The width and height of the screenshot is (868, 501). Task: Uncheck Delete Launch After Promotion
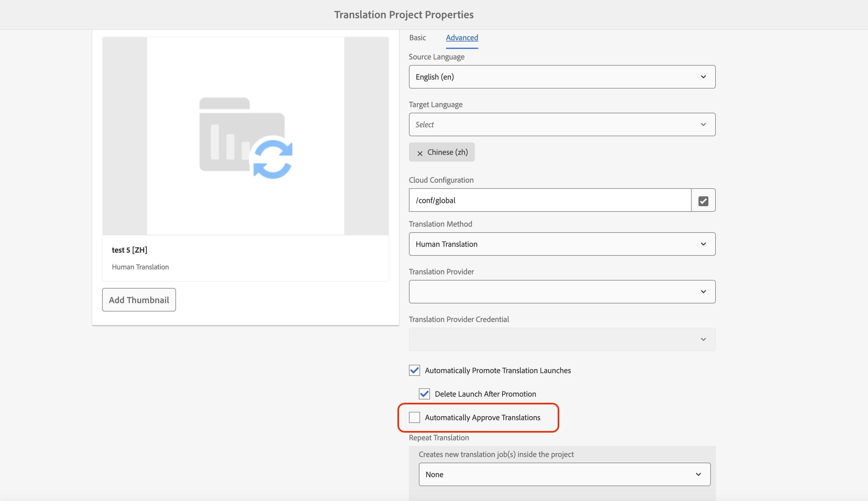[x=424, y=394]
